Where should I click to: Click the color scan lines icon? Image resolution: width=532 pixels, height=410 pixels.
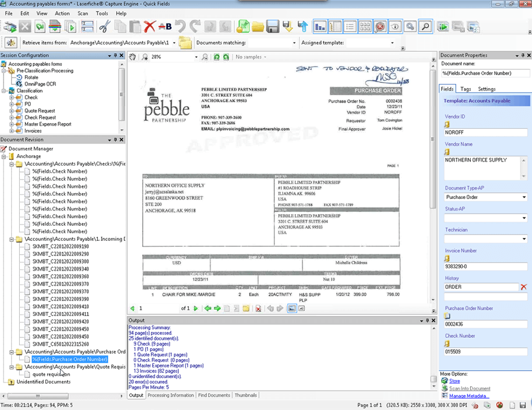click(x=55, y=26)
